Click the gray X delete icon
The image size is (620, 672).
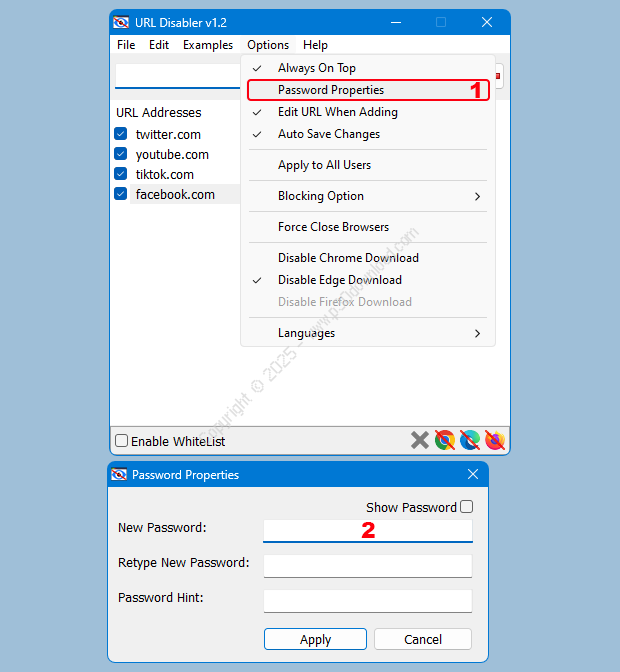420,440
